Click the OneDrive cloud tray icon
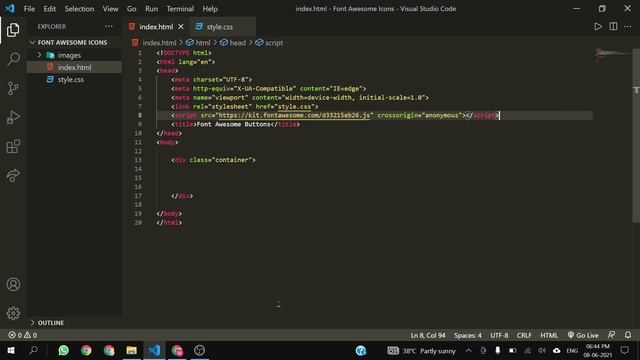Viewport: 640px width, 360px height. [556, 351]
